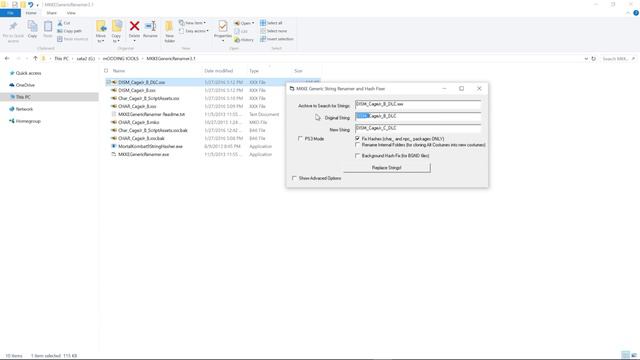Click Paste shortcut in Clipboard group

[x=73, y=39]
